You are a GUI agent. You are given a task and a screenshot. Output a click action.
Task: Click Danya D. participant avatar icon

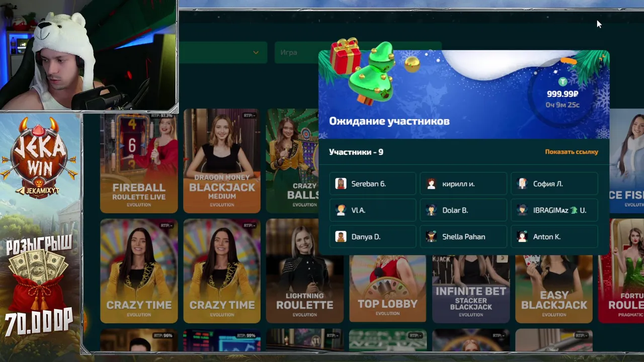[x=341, y=237]
